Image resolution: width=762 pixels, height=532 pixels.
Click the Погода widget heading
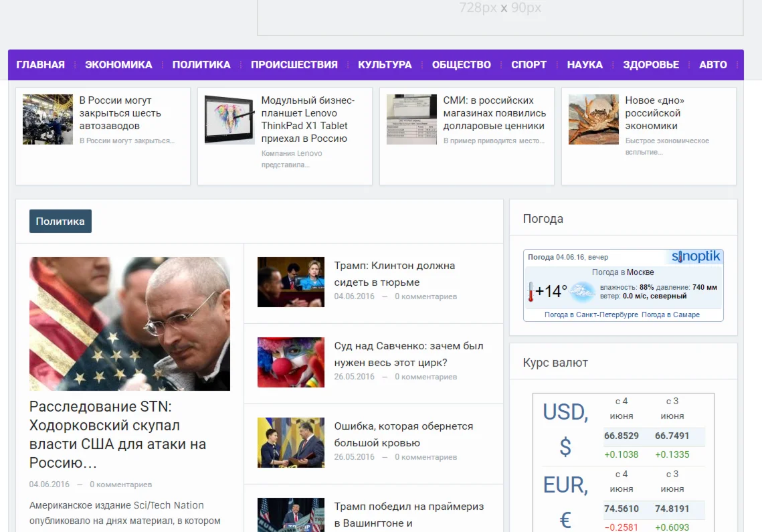click(543, 219)
